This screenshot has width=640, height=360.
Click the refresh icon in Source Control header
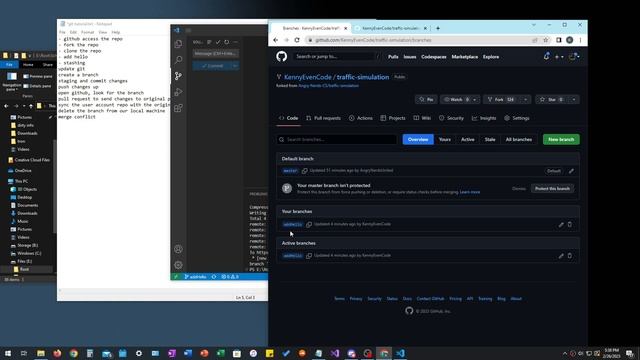pos(227,42)
